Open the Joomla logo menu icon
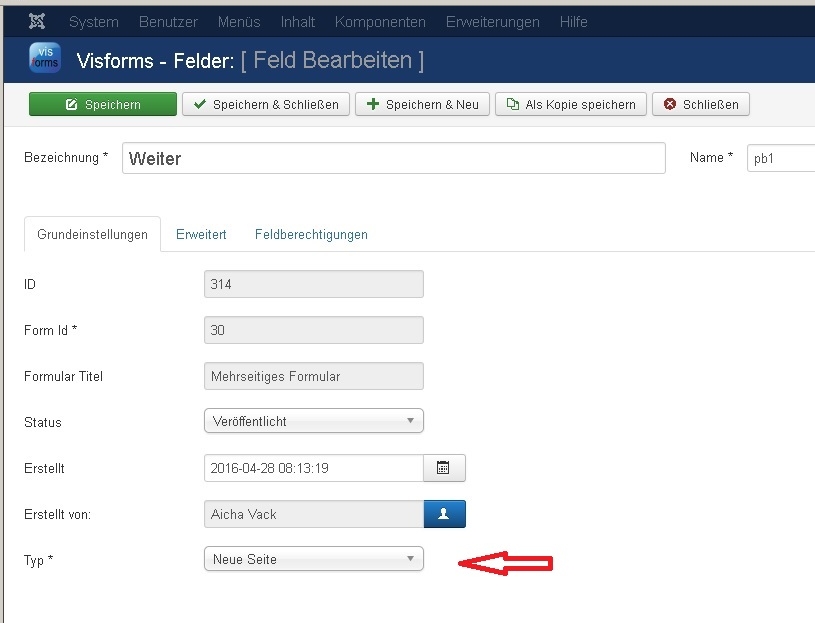The image size is (815, 623). [37, 21]
